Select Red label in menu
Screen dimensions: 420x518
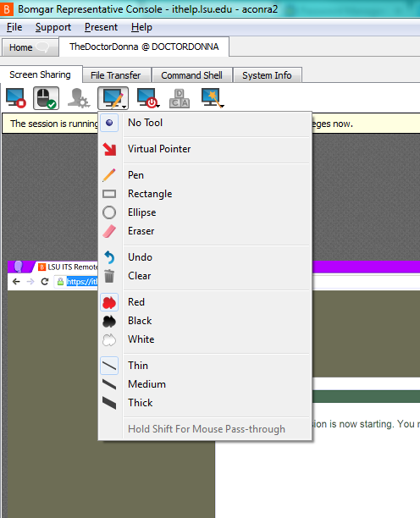click(136, 302)
